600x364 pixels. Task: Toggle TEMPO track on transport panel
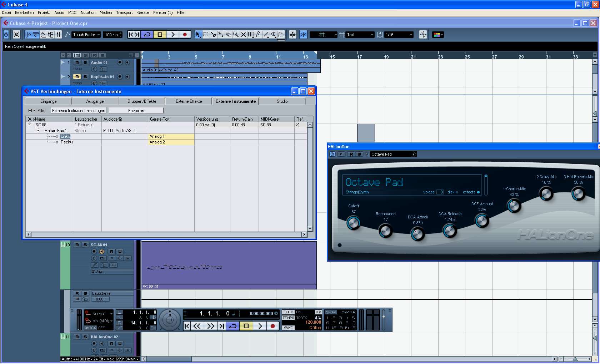pyautogui.click(x=289, y=318)
